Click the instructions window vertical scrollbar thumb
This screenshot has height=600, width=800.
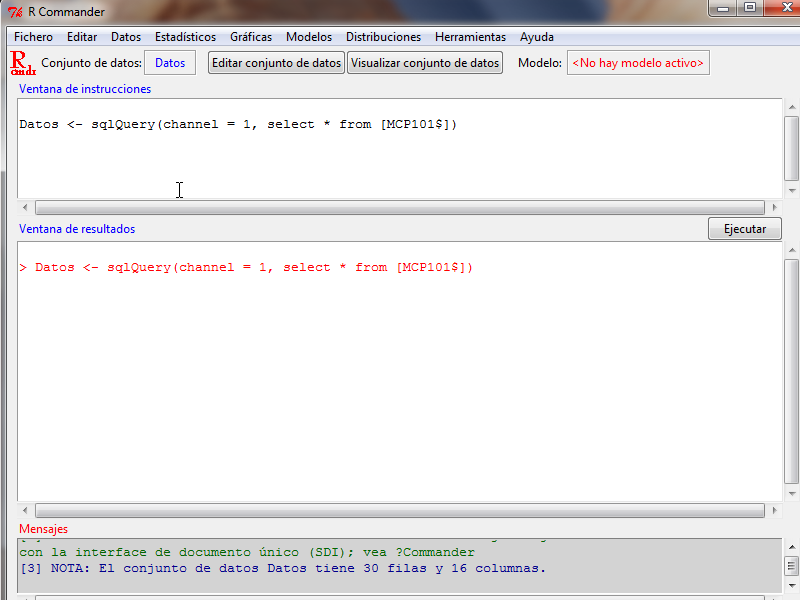(792, 148)
